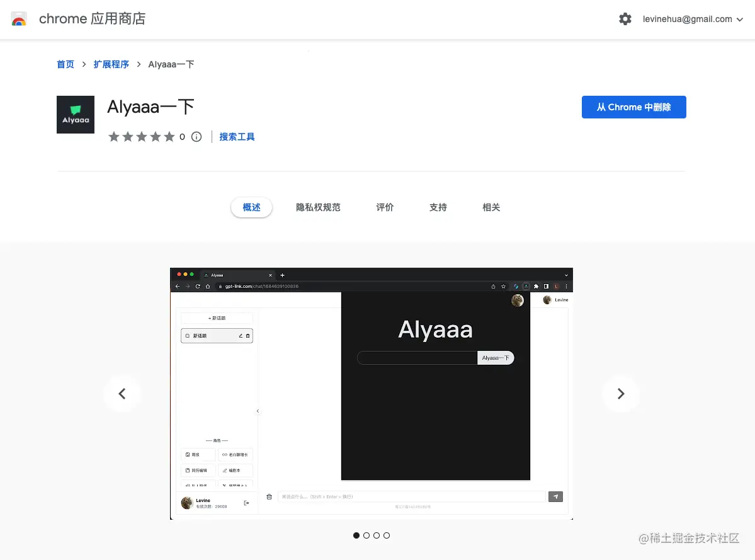Image resolution: width=755 pixels, height=560 pixels.
Task: Click the Alyaaa一下 extension title text
Action: (x=150, y=107)
